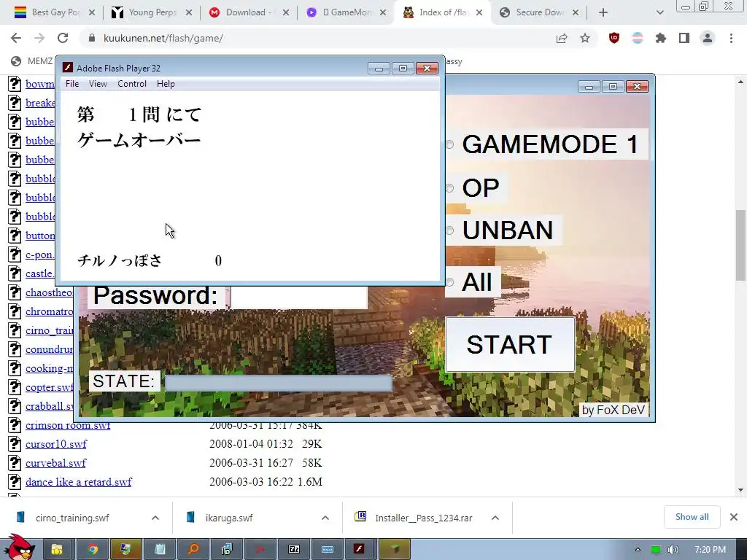Open the Extensions puzzle-piece menu
Viewport: 747px width, 560px height.
coord(661,38)
